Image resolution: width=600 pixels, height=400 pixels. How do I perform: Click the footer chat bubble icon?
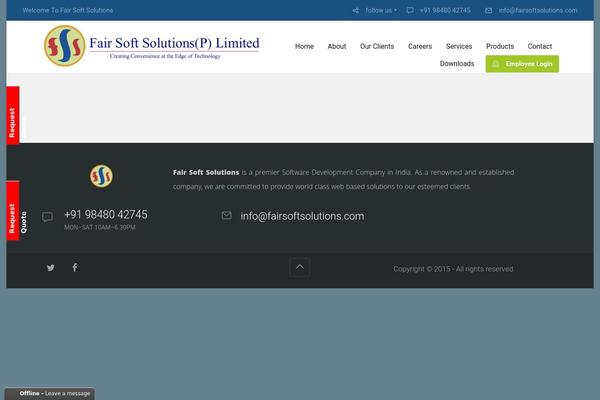(47, 217)
